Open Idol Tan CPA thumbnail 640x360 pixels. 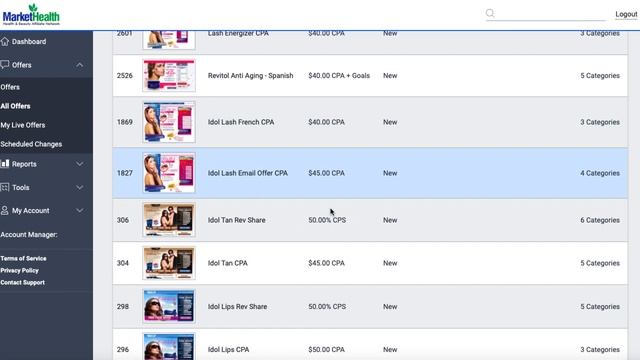[x=169, y=263]
